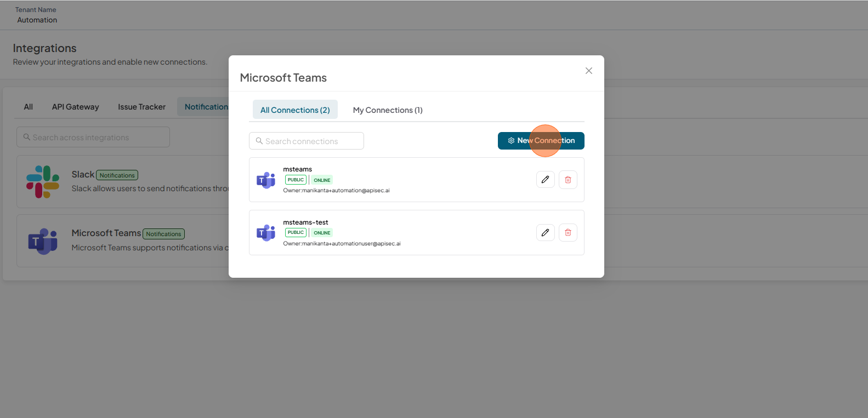Click the ONLINE badge on msteams
The height and width of the screenshot is (418, 868).
[x=322, y=180]
